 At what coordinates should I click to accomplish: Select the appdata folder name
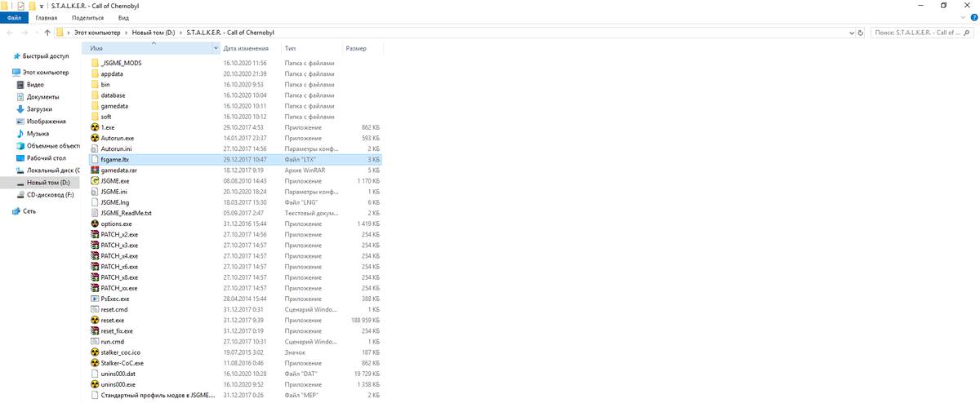click(x=112, y=73)
